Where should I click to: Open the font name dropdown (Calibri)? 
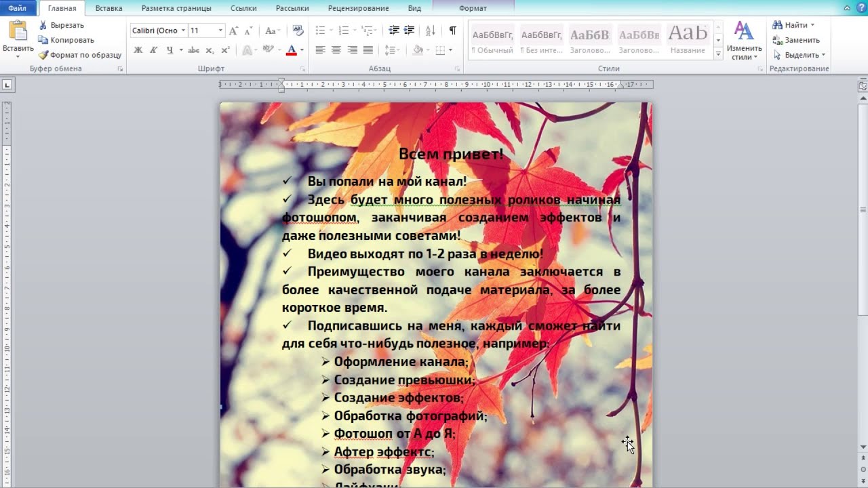pyautogui.click(x=183, y=30)
